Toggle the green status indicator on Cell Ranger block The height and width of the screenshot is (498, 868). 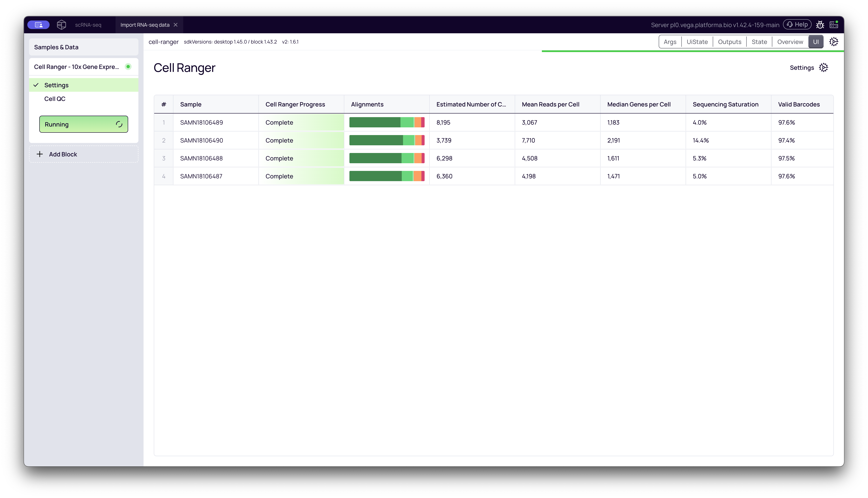pos(128,67)
